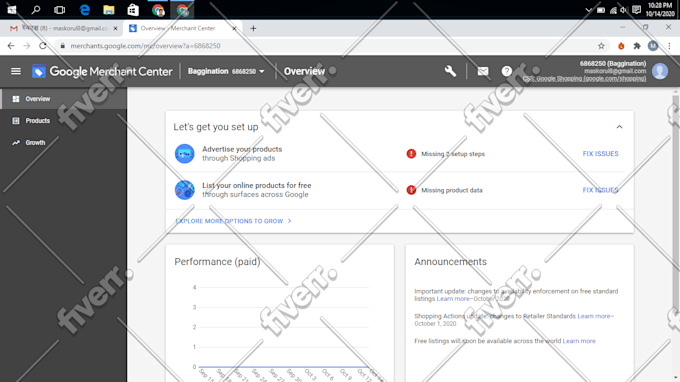Switch to the Gmail browser tab
The height and width of the screenshot is (382, 680).
(x=64, y=28)
